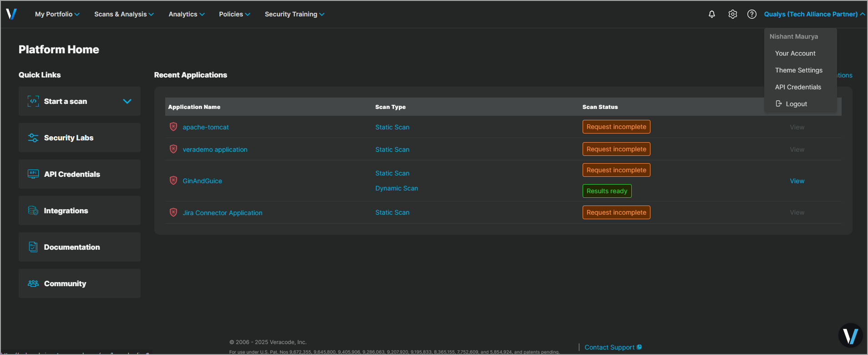Click the shield icon beside apache-tomcat
868x355 pixels.
(173, 127)
